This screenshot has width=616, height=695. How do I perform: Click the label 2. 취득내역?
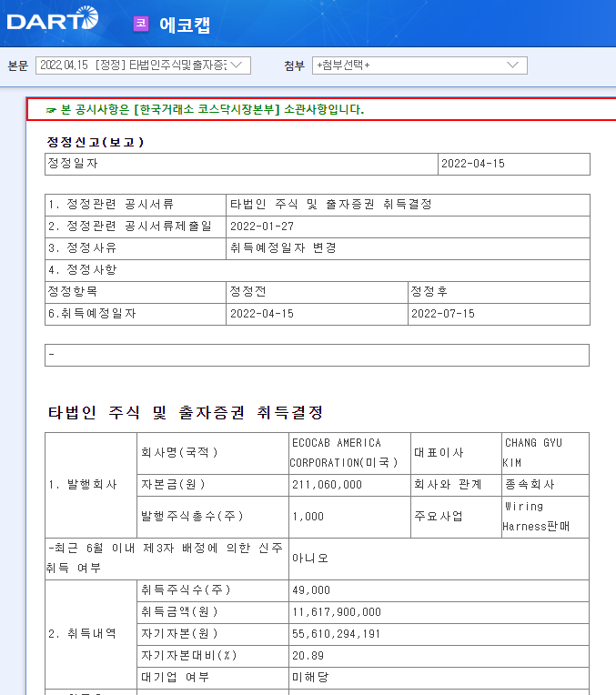(x=83, y=634)
